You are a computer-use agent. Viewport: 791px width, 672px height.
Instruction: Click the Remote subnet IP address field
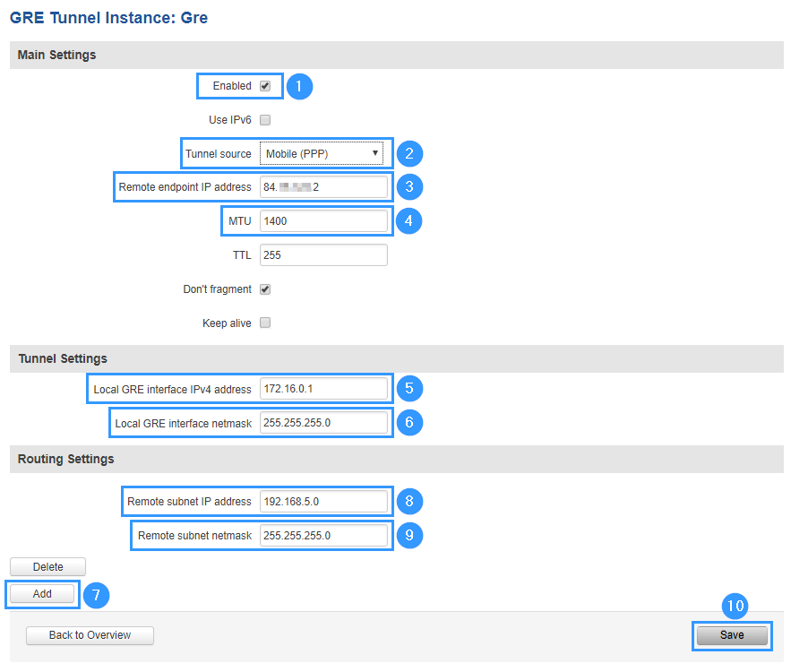click(x=323, y=502)
